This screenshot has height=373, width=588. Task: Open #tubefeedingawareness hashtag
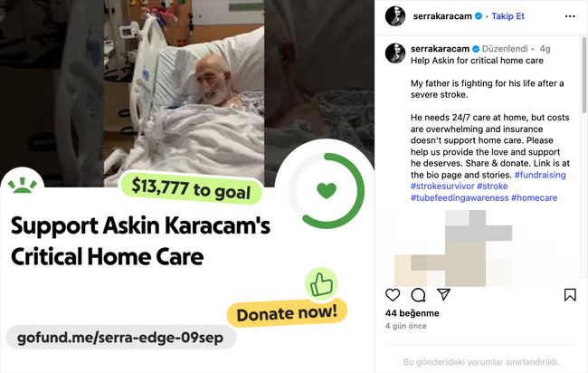click(460, 197)
